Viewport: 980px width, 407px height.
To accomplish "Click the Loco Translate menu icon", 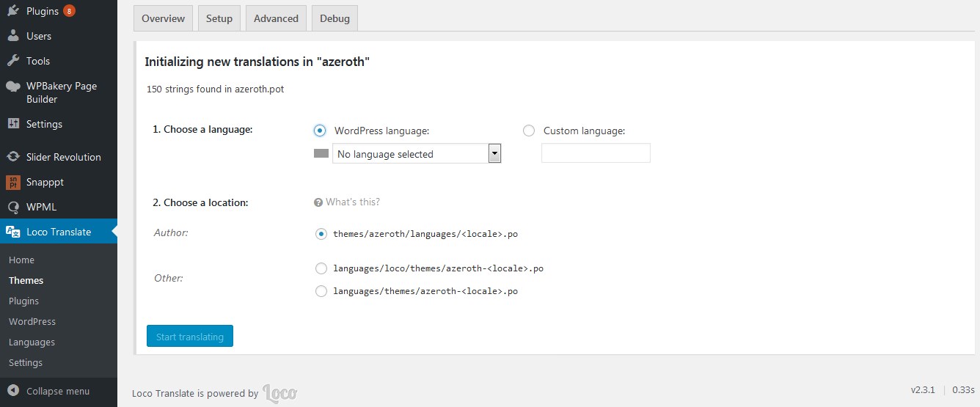I will pos(13,232).
